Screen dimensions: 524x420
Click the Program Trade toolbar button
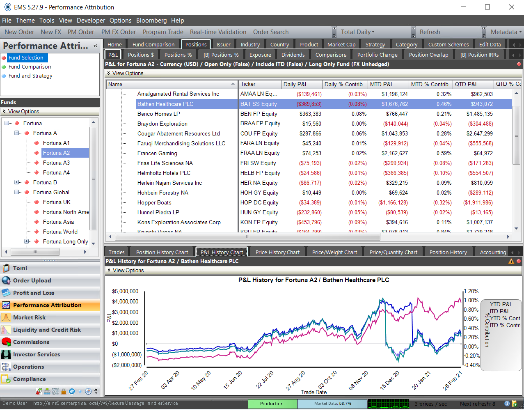(x=163, y=32)
